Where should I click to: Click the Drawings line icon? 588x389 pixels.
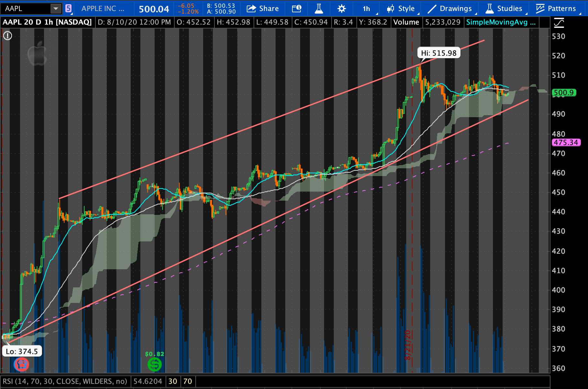click(x=432, y=9)
